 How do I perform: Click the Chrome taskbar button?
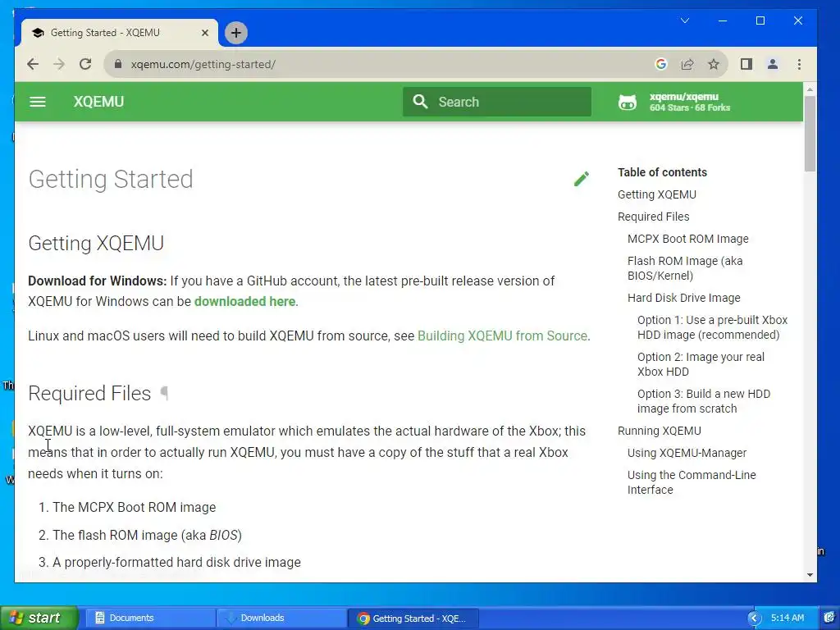click(x=413, y=618)
